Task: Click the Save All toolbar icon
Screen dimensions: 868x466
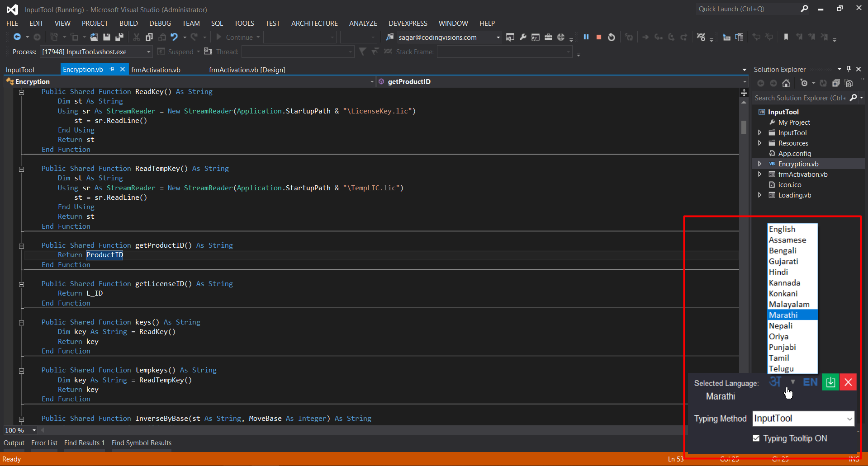Action: (x=119, y=37)
